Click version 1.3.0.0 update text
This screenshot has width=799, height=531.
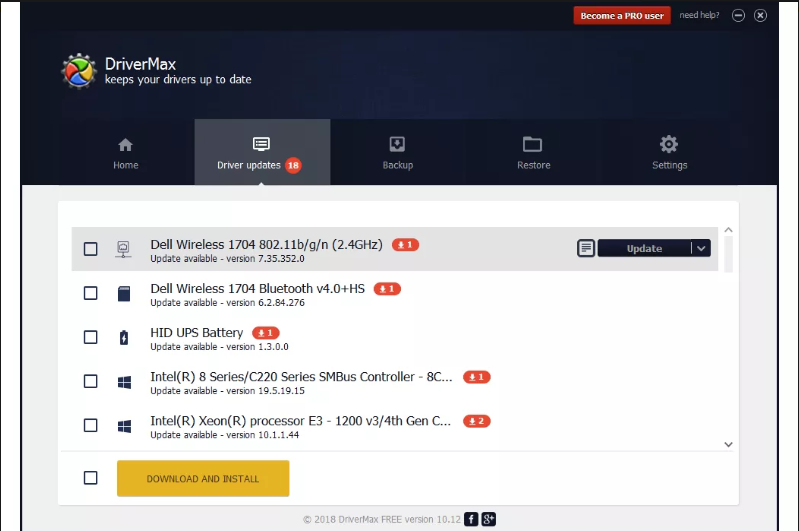pyautogui.click(x=219, y=347)
